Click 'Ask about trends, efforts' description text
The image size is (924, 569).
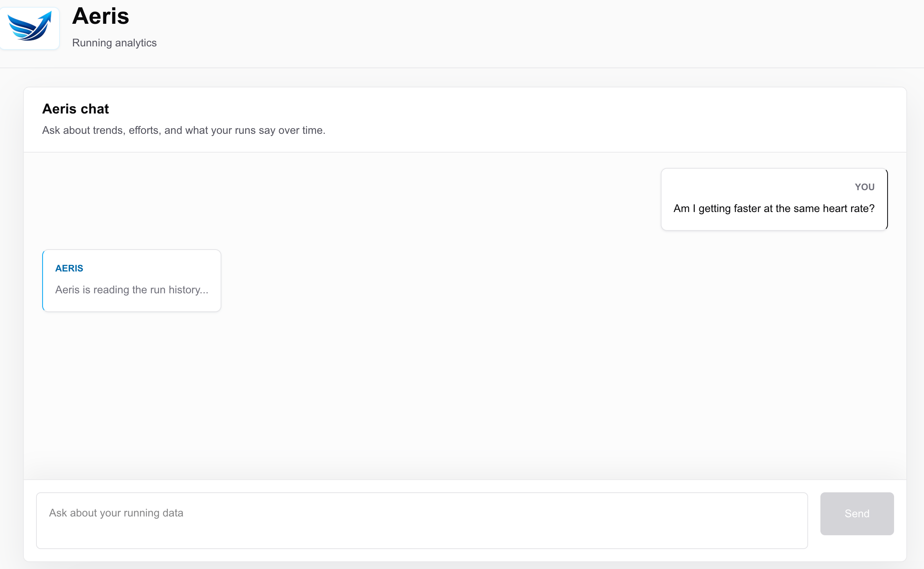184,130
